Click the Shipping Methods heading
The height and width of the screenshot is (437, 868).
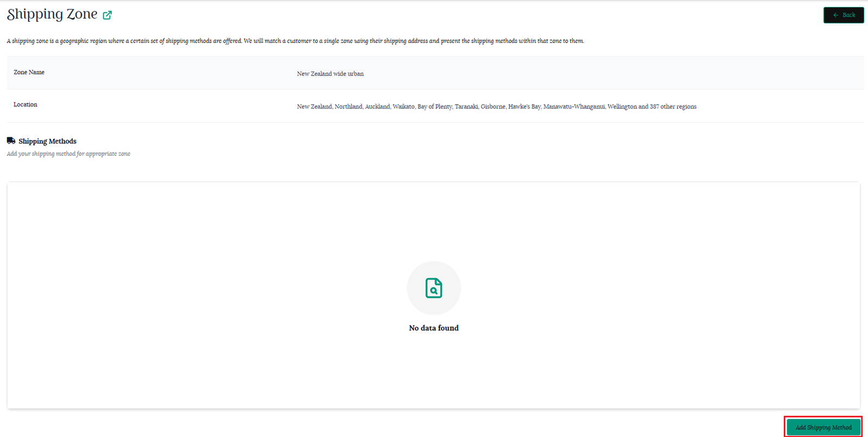pyautogui.click(x=47, y=141)
